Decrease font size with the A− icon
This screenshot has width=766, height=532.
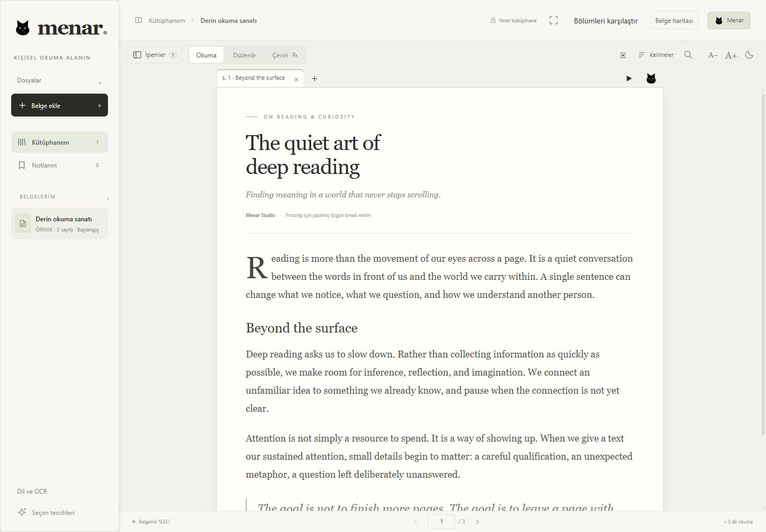coord(713,55)
